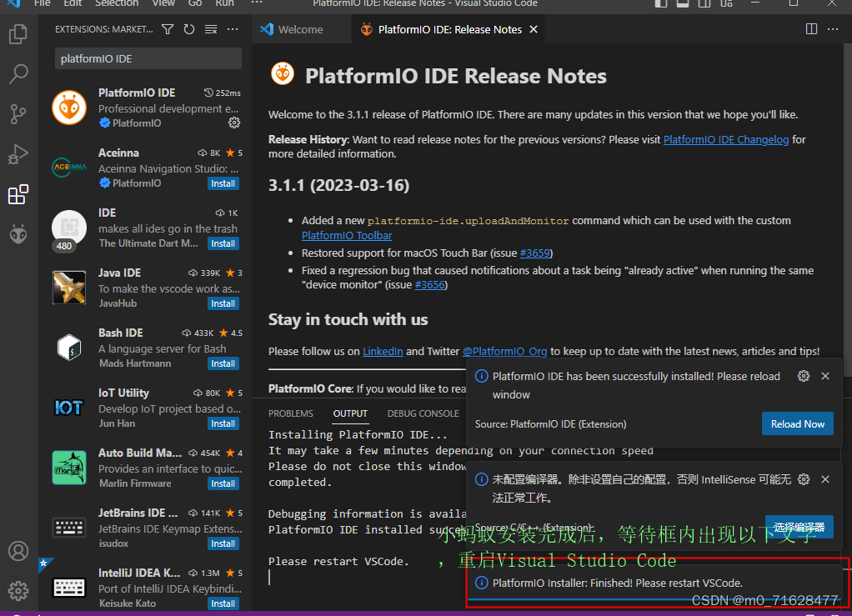
Task: Open the Accounts icon above Settings
Action: [x=18, y=551]
